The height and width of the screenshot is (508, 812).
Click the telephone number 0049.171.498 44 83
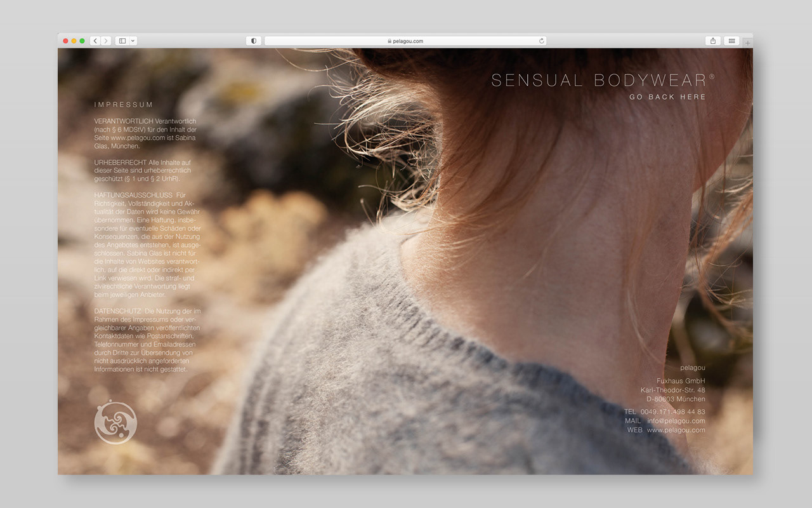coord(672,412)
